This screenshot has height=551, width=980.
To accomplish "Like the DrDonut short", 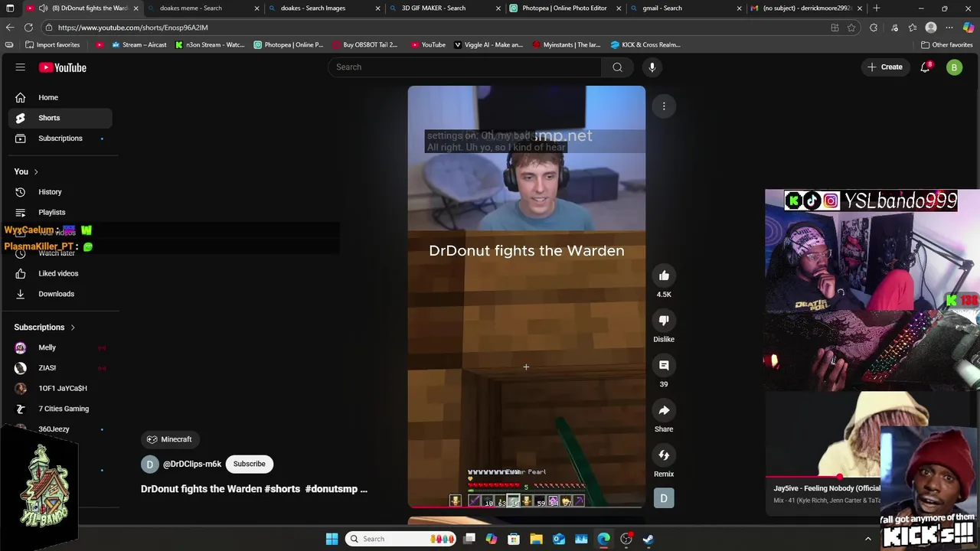I will [664, 275].
